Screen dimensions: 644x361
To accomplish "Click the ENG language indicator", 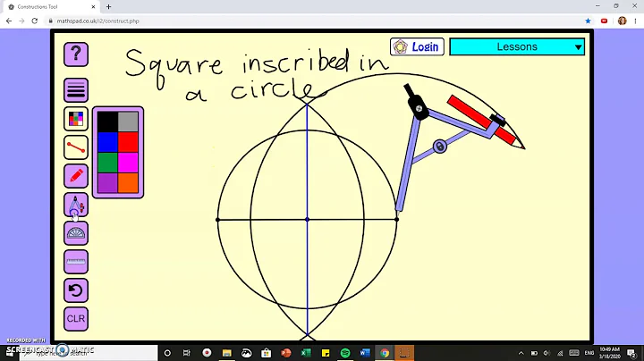I will pos(589,353).
